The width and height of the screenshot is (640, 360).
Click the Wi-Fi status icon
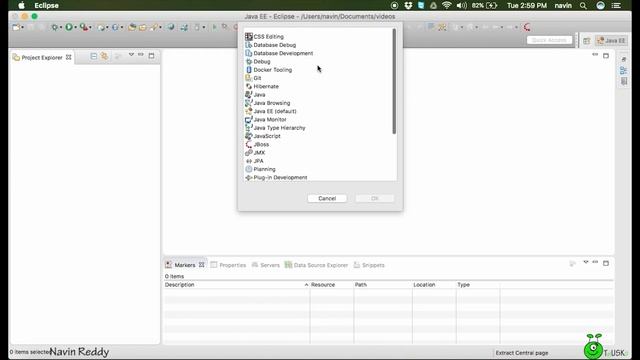(447, 5)
